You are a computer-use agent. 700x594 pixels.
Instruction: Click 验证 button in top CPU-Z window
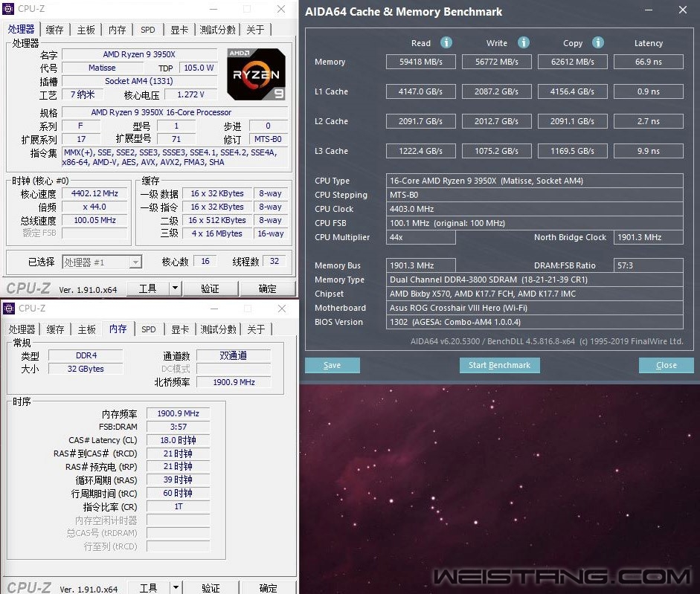coord(211,288)
